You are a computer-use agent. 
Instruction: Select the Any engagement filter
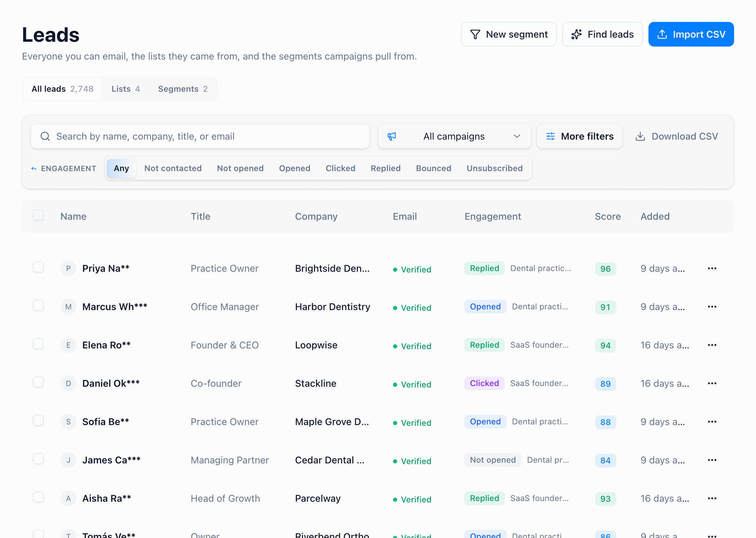click(x=122, y=168)
